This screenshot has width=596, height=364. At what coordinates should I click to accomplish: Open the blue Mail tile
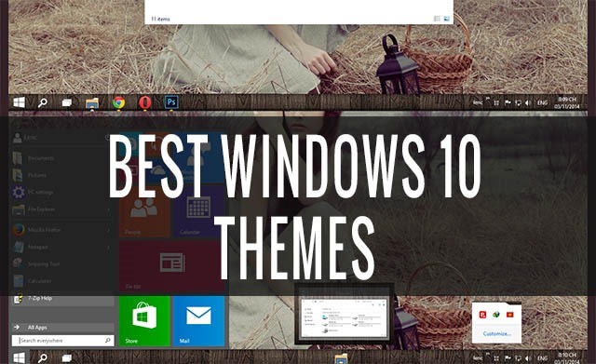click(x=198, y=321)
